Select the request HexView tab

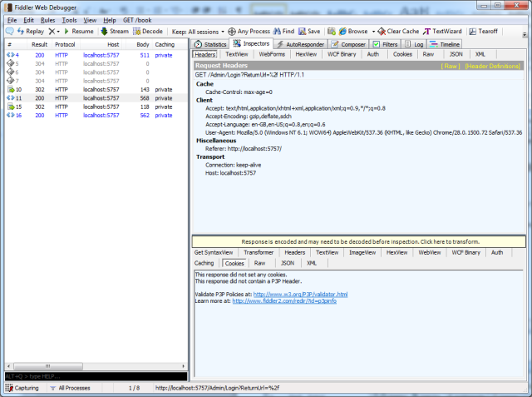(x=306, y=54)
